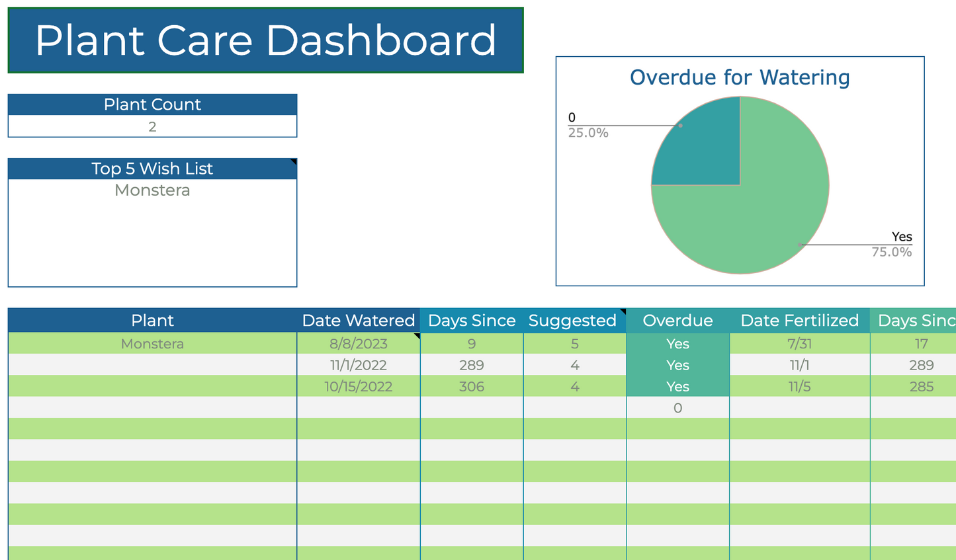Click the Overdue for Watering chart title
This screenshot has height=560, width=956.
tap(740, 77)
